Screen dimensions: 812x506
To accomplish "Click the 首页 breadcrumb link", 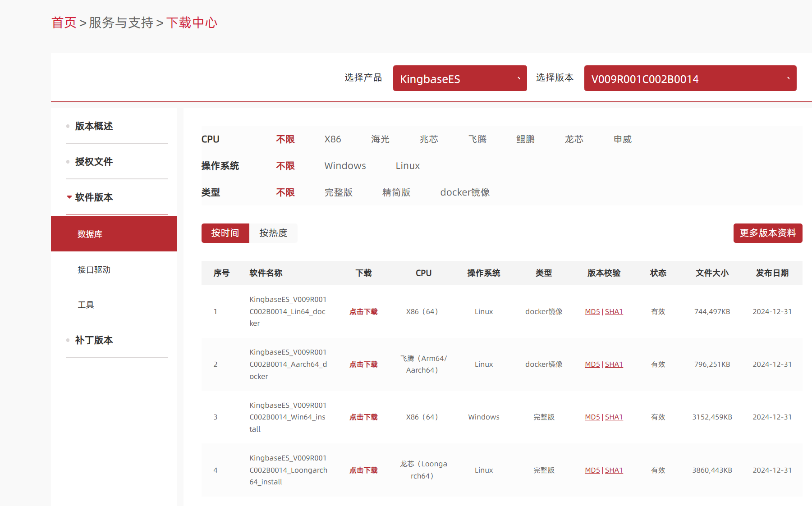I will [64, 23].
